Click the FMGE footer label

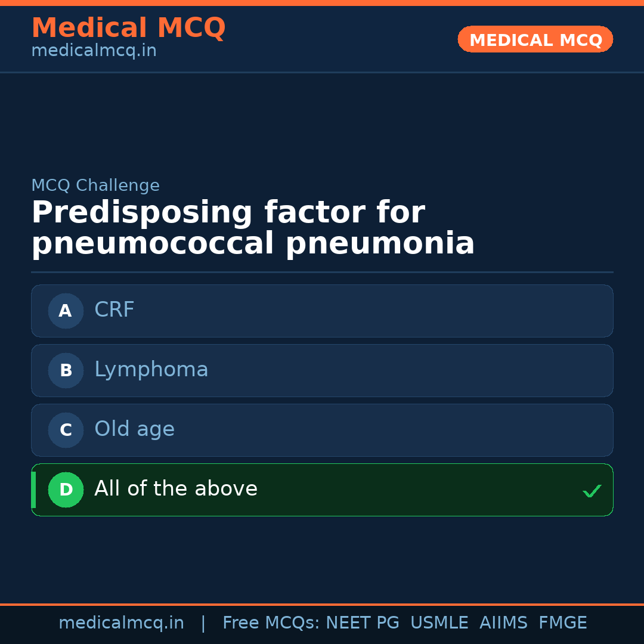click(563, 623)
